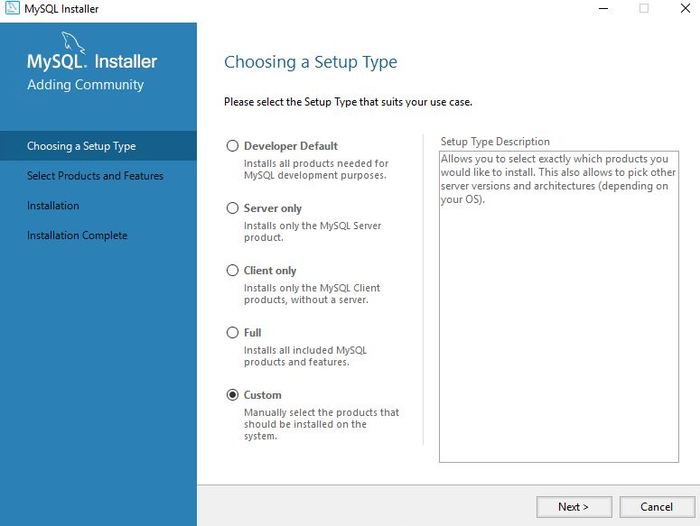Click the MySQL dolphin logo in sidebar
The image size is (700, 526).
tap(74, 42)
